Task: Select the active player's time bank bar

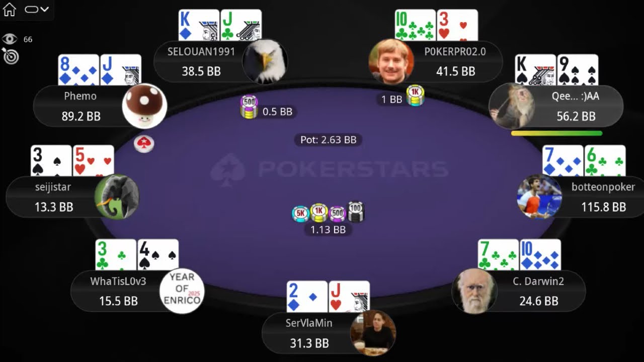Action: (556, 133)
